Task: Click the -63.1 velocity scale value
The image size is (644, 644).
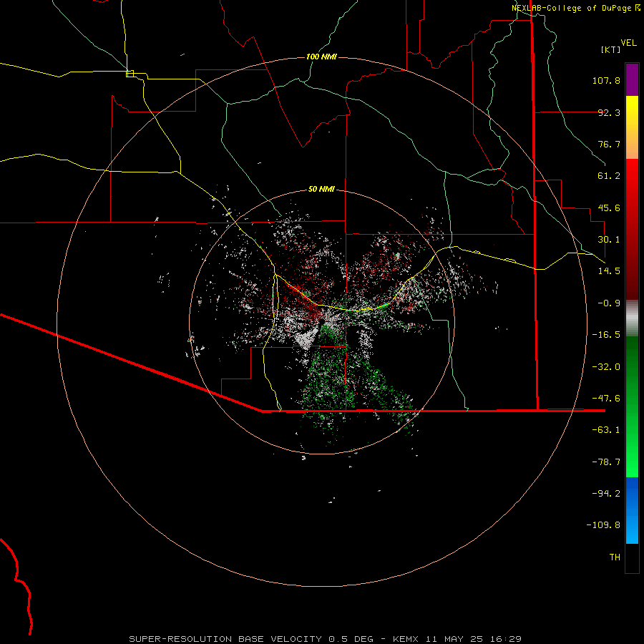Action: pyautogui.click(x=606, y=430)
